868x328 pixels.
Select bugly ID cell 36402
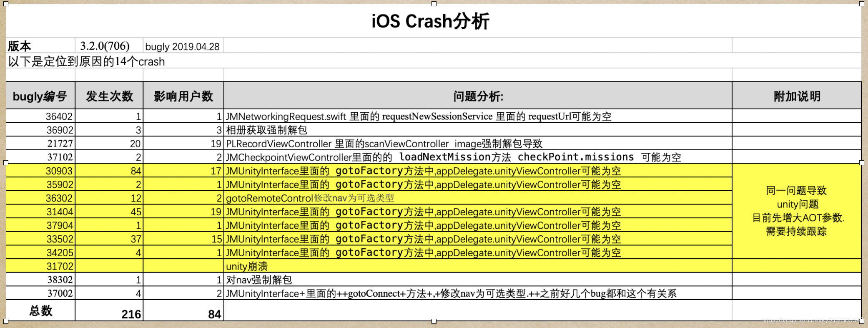click(40, 116)
